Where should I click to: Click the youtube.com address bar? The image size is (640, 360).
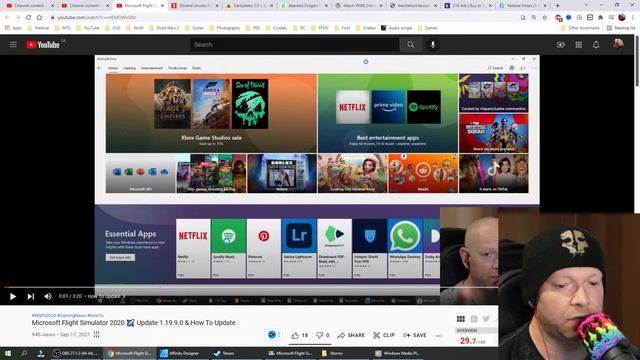(286, 18)
